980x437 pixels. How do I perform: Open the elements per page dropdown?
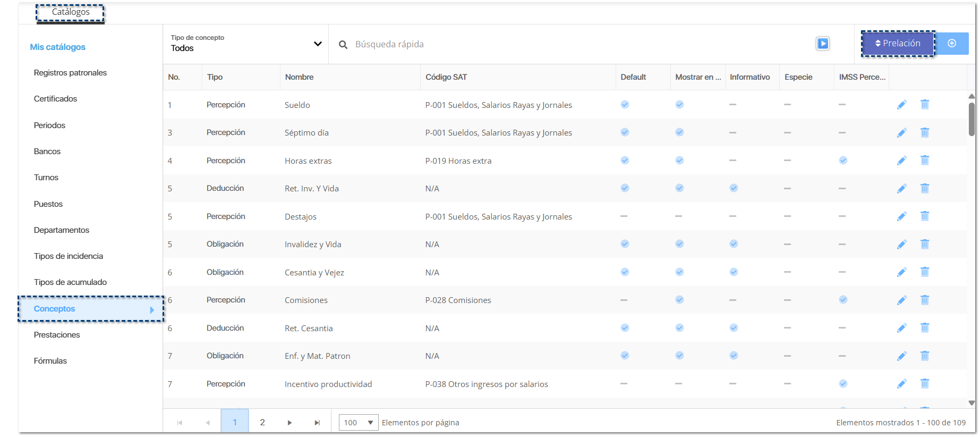point(359,423)
